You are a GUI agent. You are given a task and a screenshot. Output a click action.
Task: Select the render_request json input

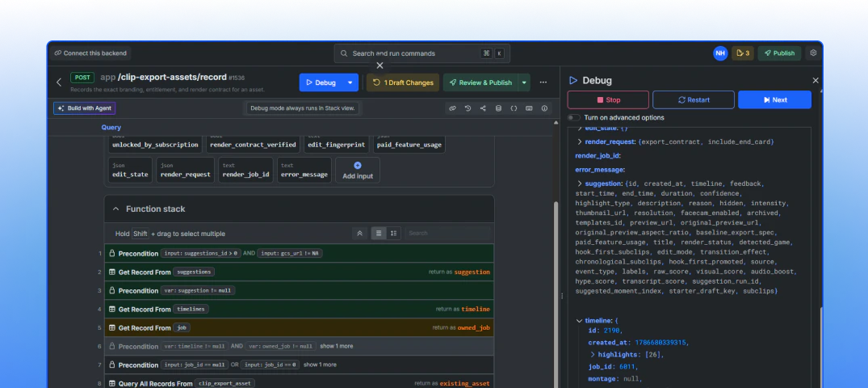186,171
